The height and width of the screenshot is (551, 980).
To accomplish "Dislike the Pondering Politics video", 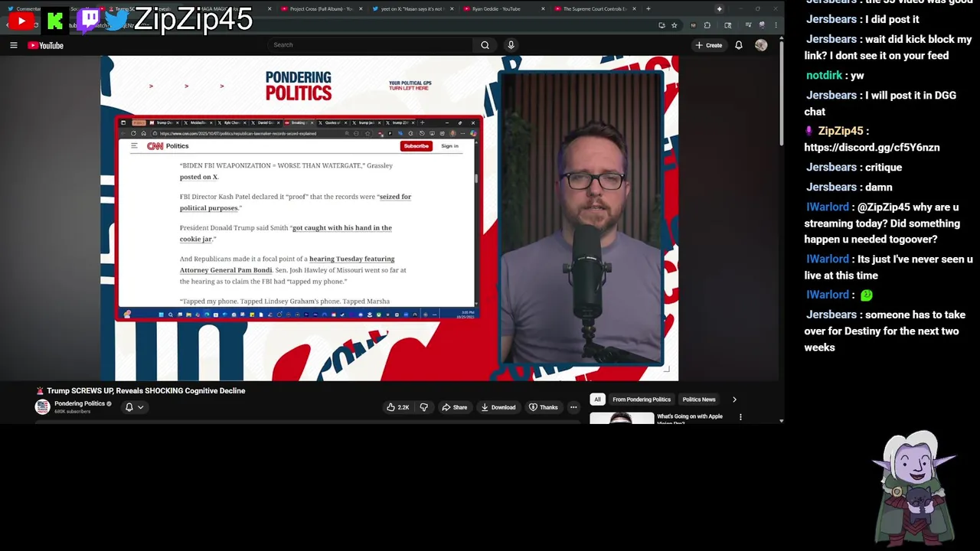I will pos(423,407).
